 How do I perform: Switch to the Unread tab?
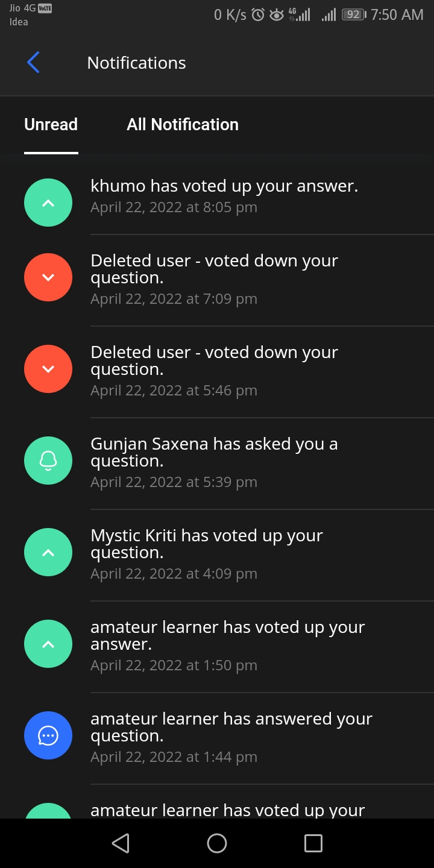pyautogui.click(x=51, y=125)
